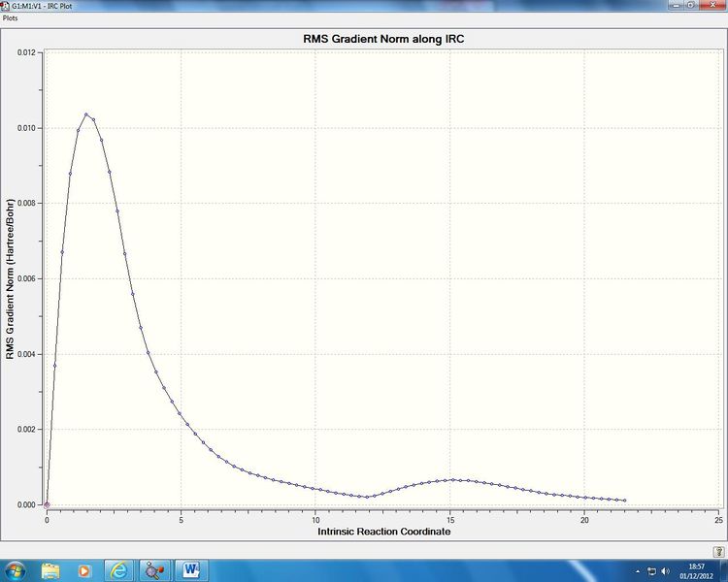The image size is (728, 582).
Task: Switch to Microsoft Word in taskbar
Action: click(x=190, y=570)
